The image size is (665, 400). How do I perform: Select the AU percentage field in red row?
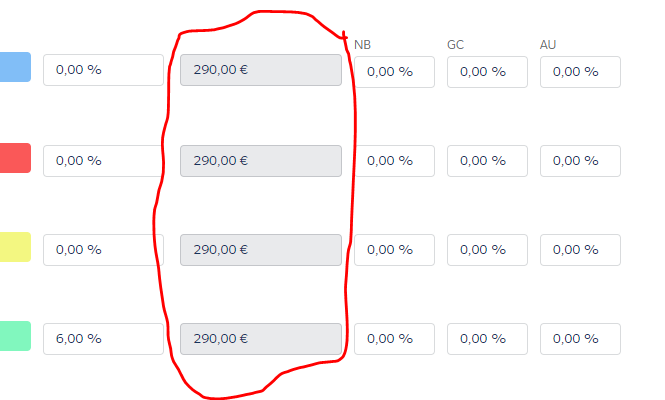pos(580,160)
